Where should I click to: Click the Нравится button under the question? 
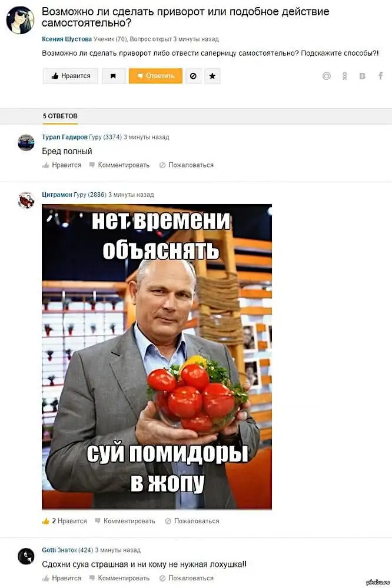[71, 76]
